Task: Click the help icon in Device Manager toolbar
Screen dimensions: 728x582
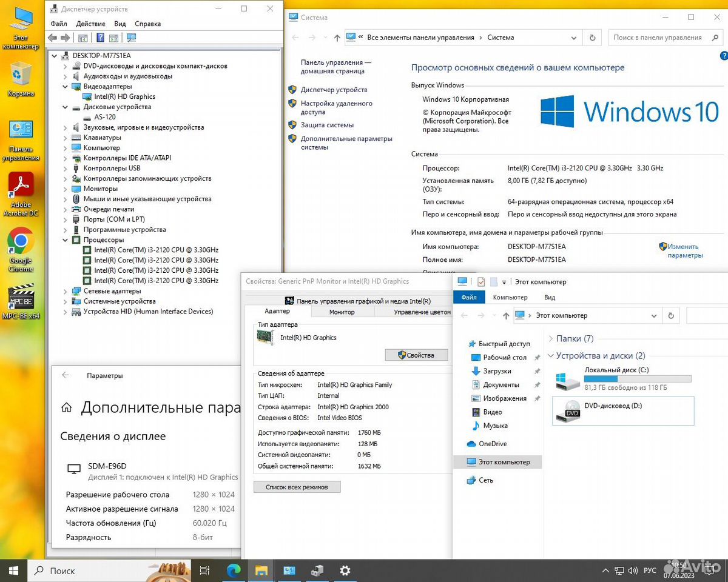Action: pos(101,38)
